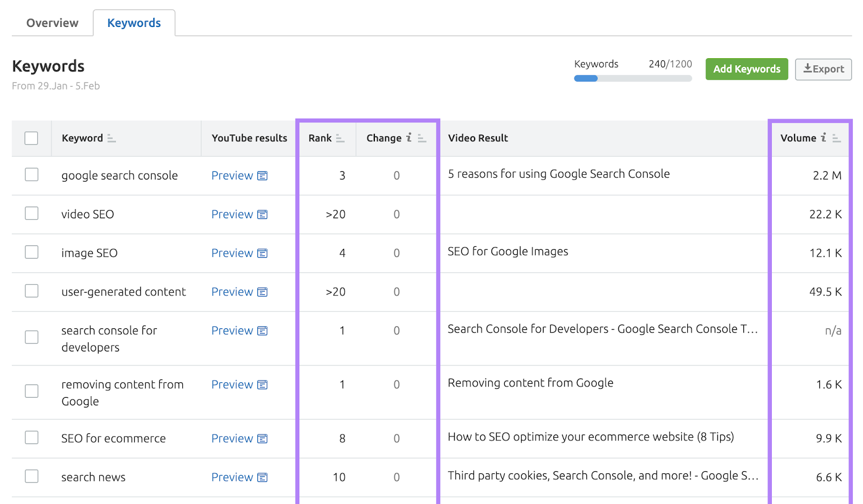
Task: Sort the table by the Keyword column icon
Action: (112, 139)
